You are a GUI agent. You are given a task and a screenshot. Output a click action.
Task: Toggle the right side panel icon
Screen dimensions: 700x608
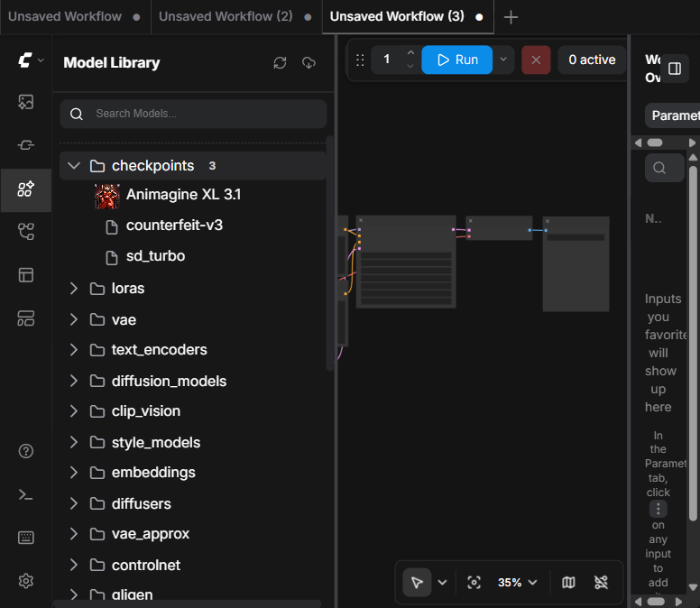[675, 69]
